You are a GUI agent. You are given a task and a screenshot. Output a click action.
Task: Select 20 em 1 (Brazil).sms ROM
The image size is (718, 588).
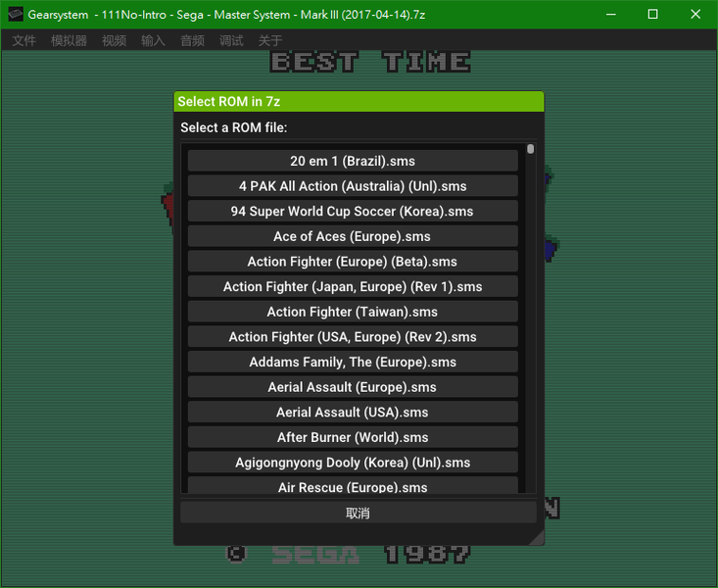353,161
